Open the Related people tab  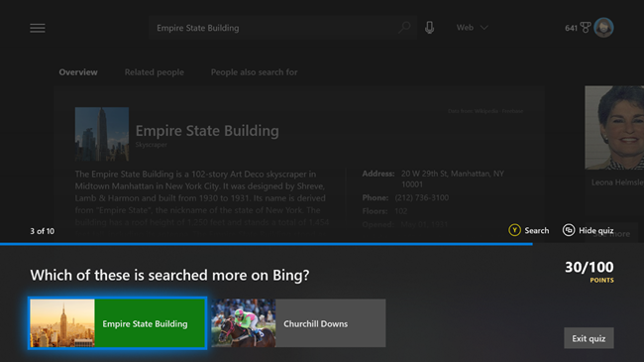154,72
